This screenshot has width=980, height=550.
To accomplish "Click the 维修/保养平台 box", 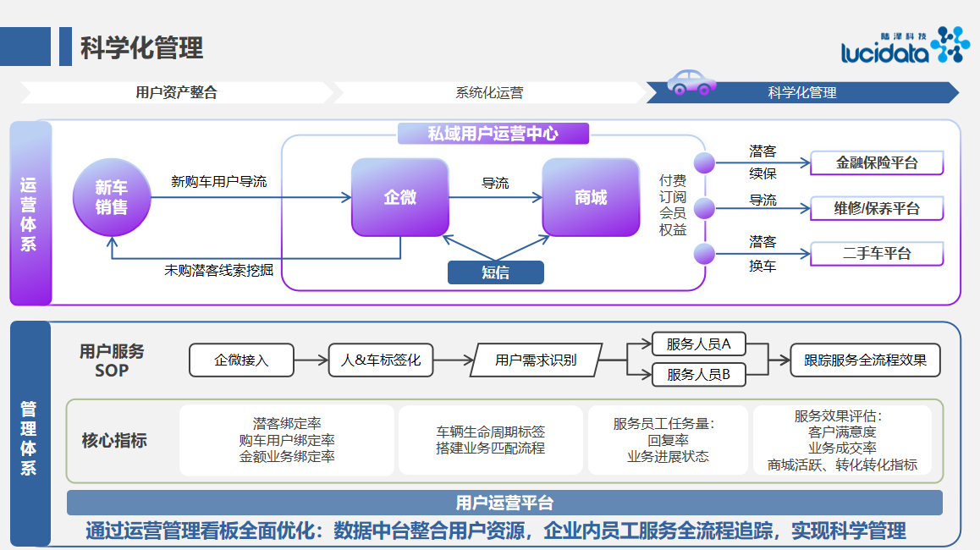I will click(877, 208).
